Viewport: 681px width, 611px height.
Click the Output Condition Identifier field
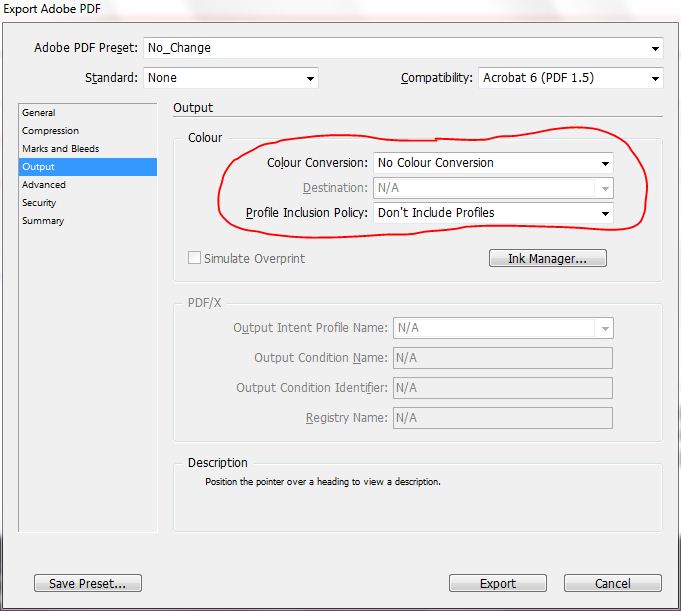503,388
